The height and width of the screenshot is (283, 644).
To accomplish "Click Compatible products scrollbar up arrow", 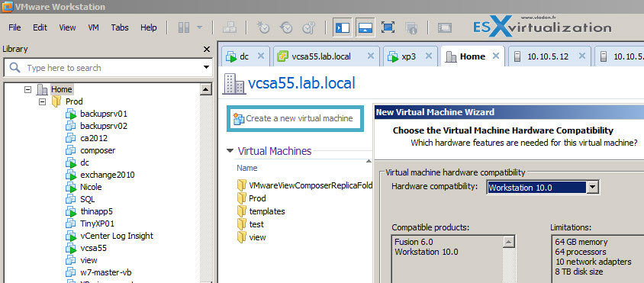I will click(x=509, y=243).
